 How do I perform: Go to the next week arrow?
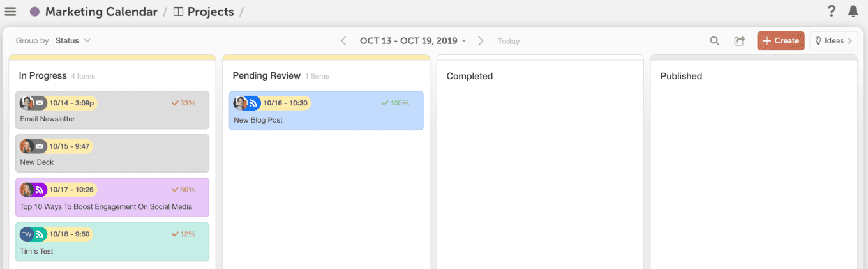point(481,41)
